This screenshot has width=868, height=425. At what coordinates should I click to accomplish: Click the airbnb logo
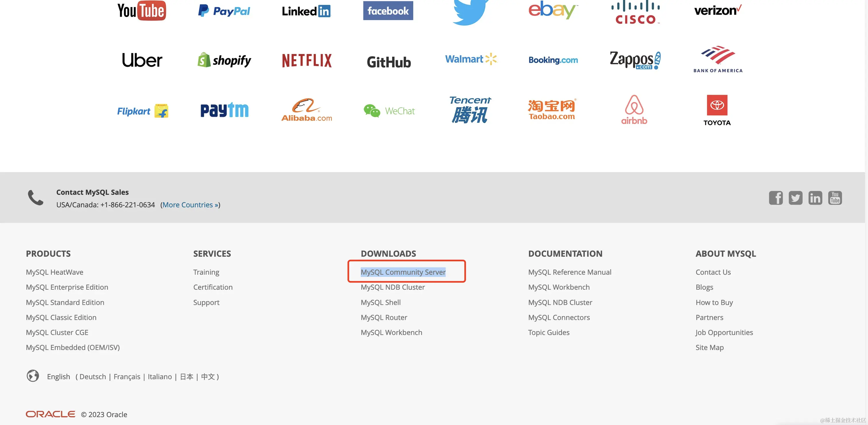tap(634, 109)
